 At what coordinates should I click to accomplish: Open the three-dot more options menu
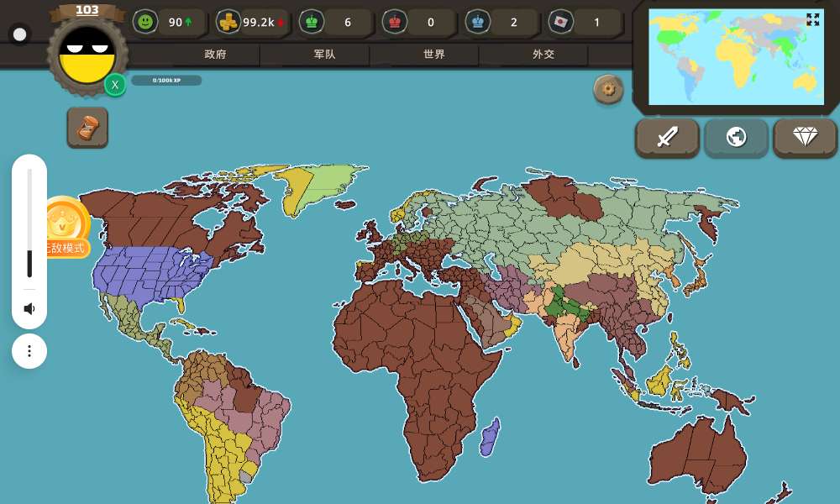pyautogui.click(x=29, y=351)
